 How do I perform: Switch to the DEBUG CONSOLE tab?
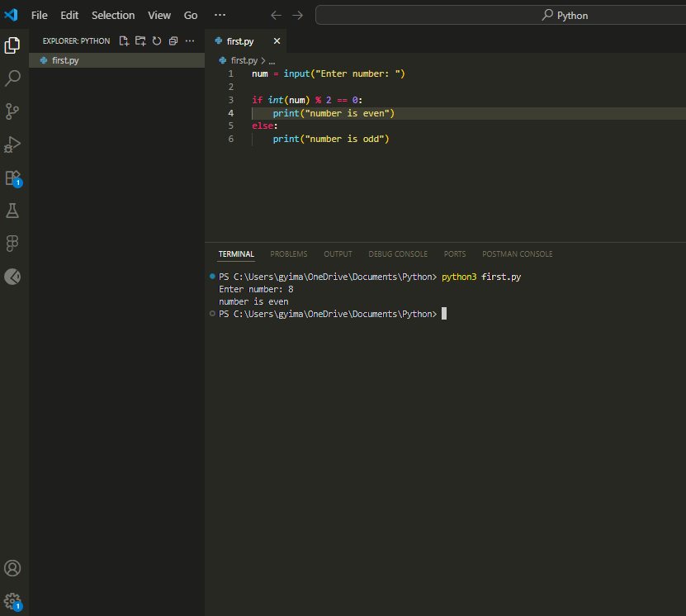point(398,254)
